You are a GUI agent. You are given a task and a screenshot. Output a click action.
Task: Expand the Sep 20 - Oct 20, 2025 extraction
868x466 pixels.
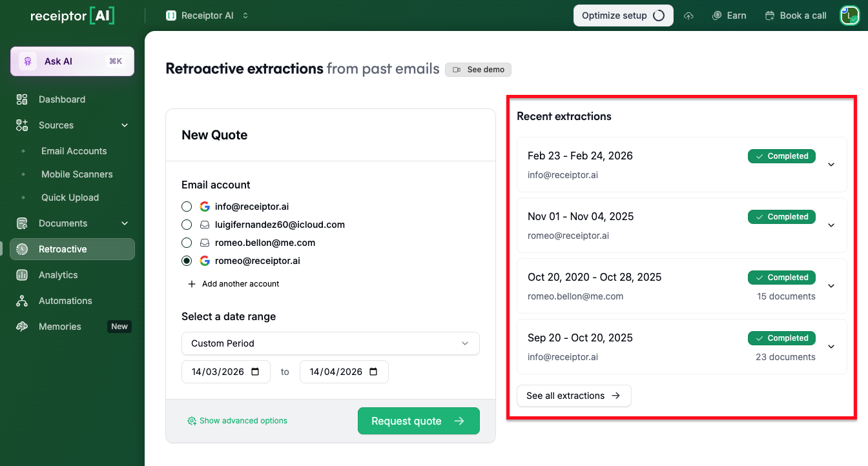coord(831,347)
